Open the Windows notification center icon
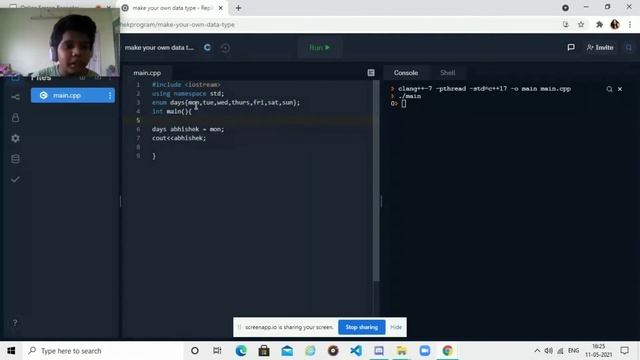The width and height of the screenshot is (640, 360). pos(624,351)
